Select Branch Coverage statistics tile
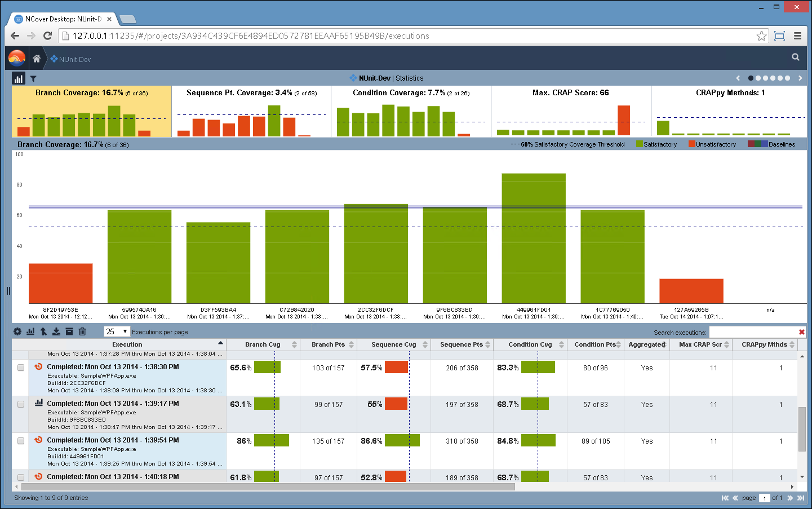Screen dimensions: 812x509 pyautogui.click(x=92, y=112)
